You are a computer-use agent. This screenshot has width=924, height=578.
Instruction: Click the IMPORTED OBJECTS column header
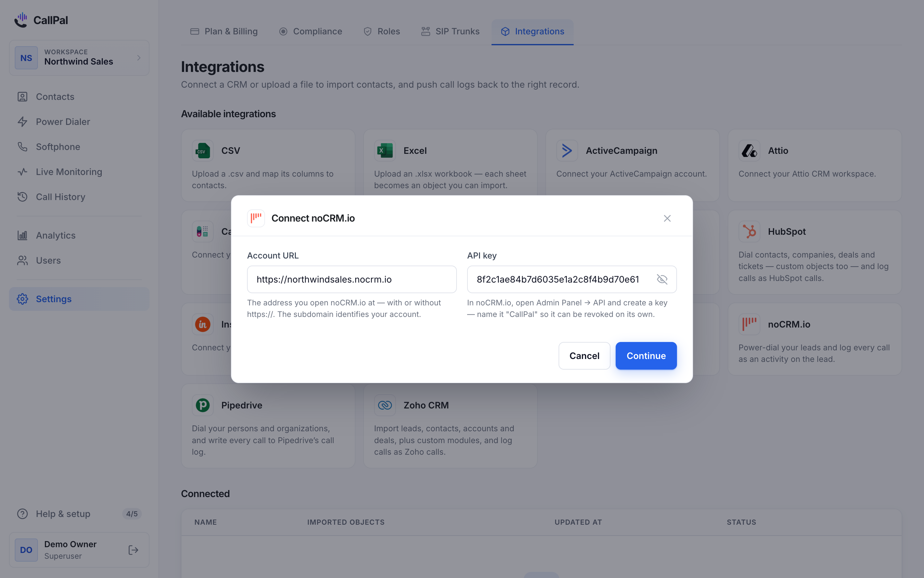point(346,522)
